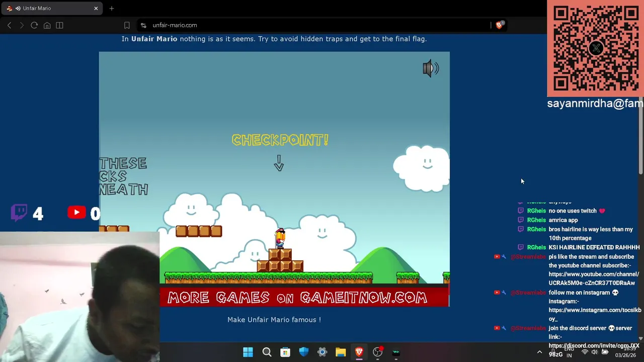This screenshot has width=644, height=362.
Task: Click 'Make Unfair Mario famous !' text
Action: (x=274, y=320)
